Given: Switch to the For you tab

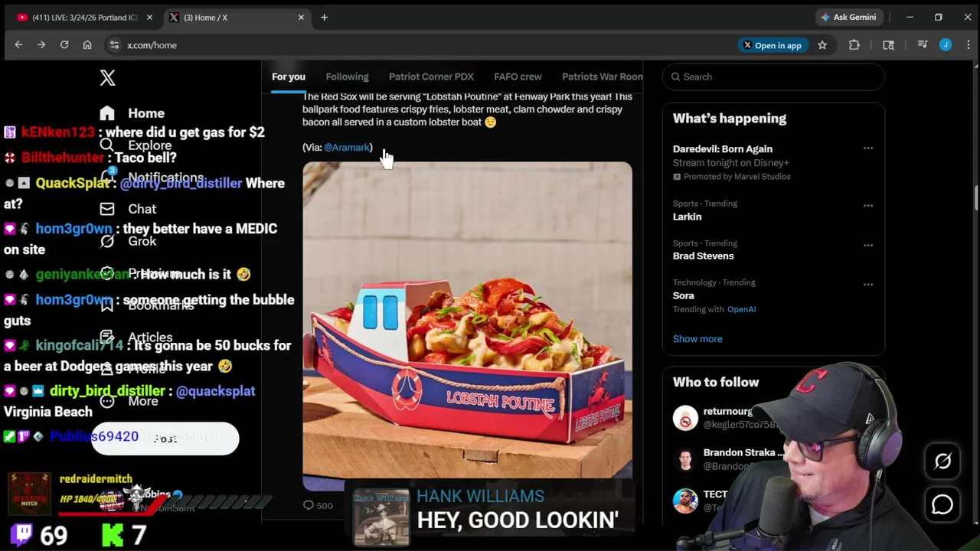Looking at the screenshot, I should point(289,77).
